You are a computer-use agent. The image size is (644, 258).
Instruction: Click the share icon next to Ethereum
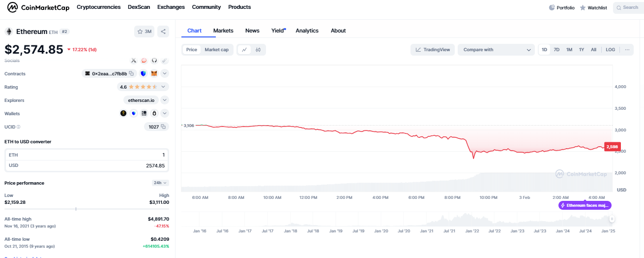tap(163, 32)
